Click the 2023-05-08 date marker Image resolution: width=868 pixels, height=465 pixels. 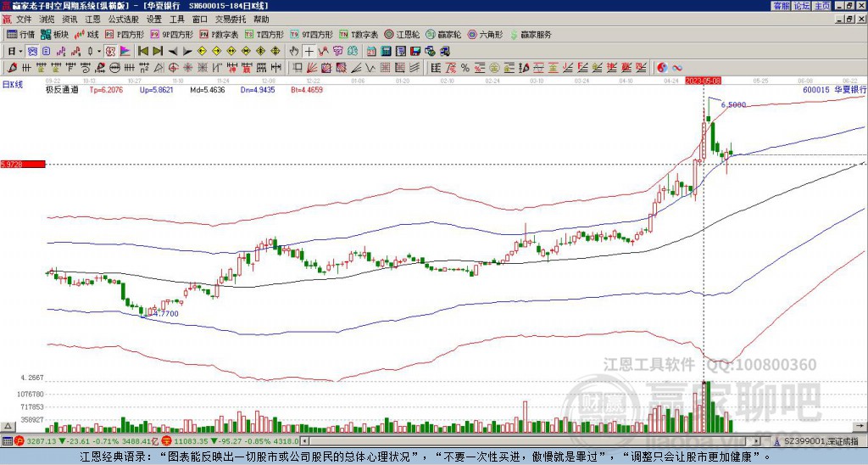[703, 81]
